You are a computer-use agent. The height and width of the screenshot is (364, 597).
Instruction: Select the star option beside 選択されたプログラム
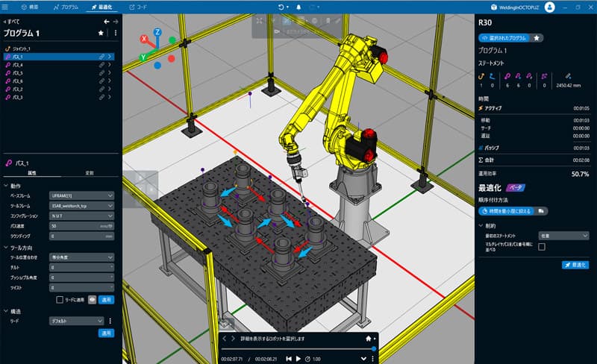(537, 38)
